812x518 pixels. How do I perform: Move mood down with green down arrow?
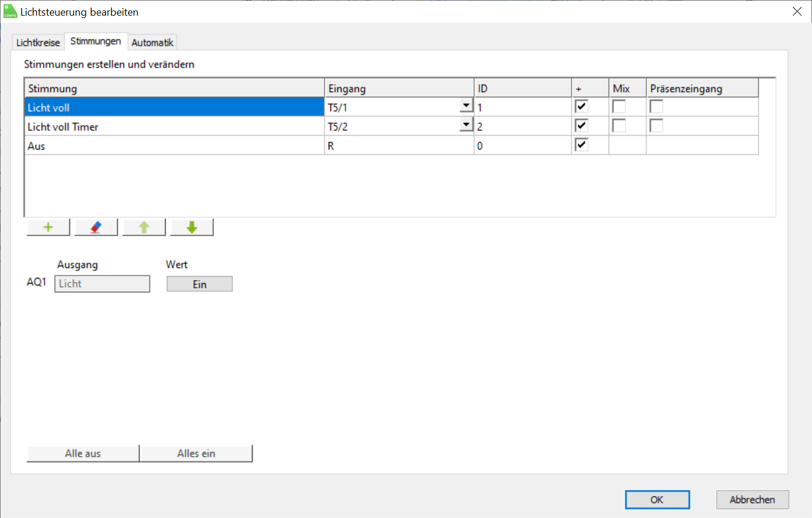(x=192, y=227)
